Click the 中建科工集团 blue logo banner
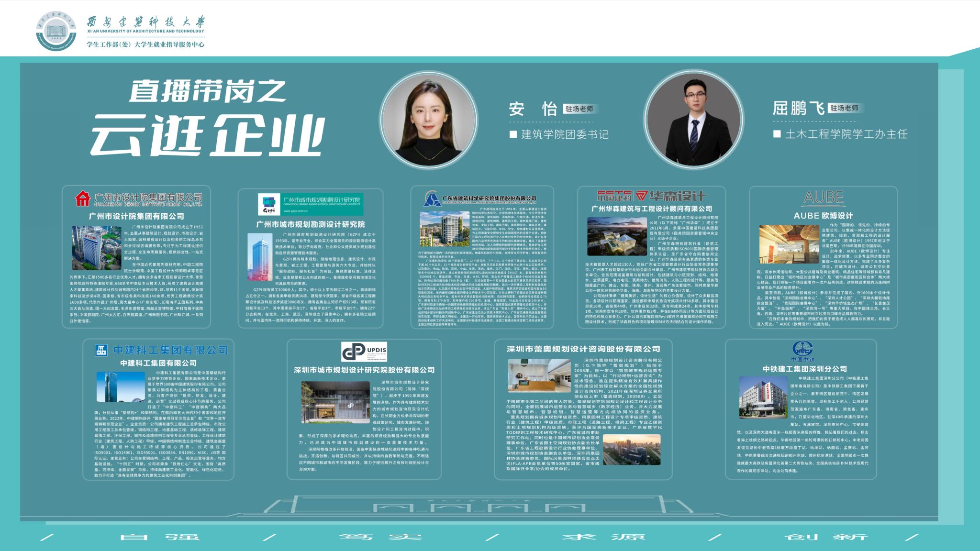Screen dimensions: 980x551 tap(161, 350)
